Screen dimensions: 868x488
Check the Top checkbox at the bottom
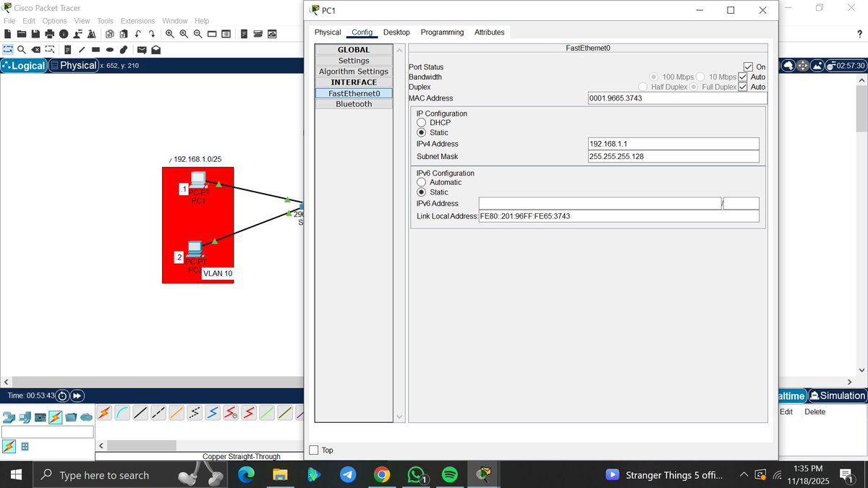click(x=315, y=450)
